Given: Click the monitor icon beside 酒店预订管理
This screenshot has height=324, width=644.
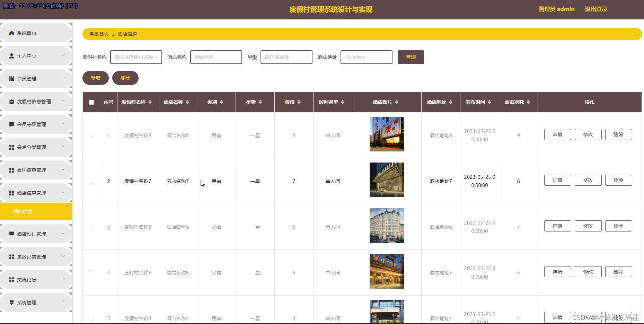Looking at the screenshot, I should pyautogui.click(x=11, y=234).
